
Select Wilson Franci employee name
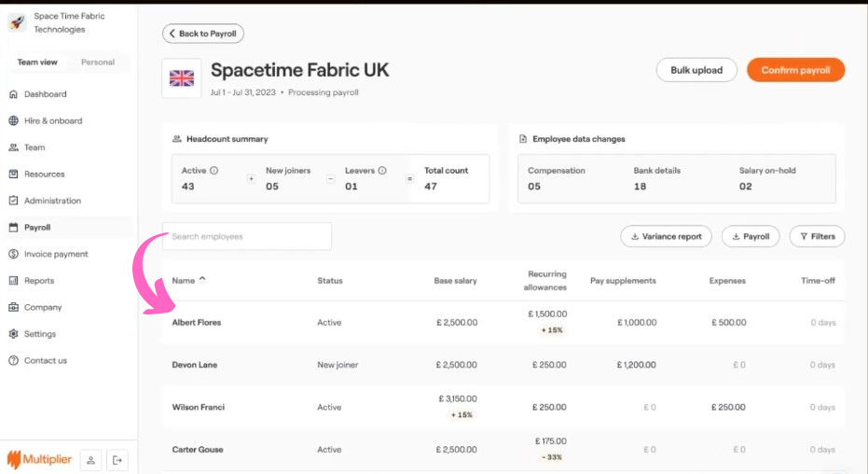tap(199, 407)
